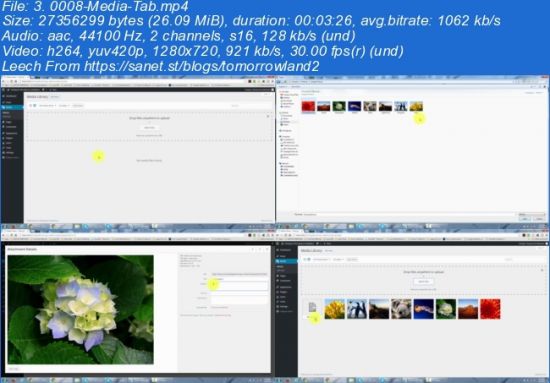Image resolution: width=550 pixels, height=383 pixels.
Task: Open tulips image in bottom-right media grid
Action: click(x=335, y=309)
